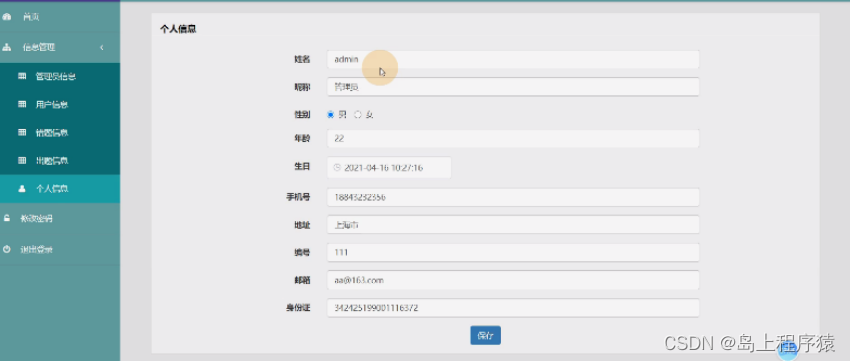Click the table icon beside 管理员信息
This screenshot has height=362, width=851.
pyautogui.click(x=22, y=76)
